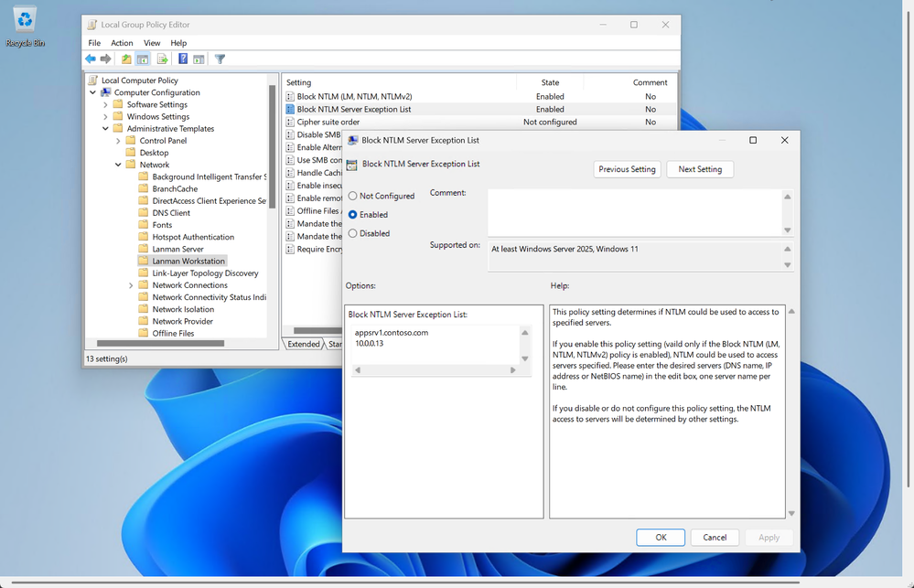Click the Computer Configuration node icon
This screenshot has width=914, height=588.
[105, 92]
